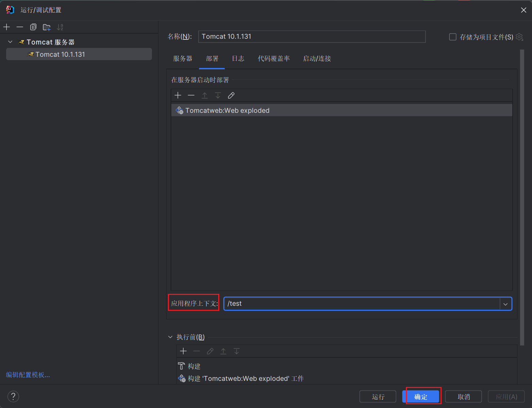Switch to the 服务器 tab
This screenshot has height=408, width=532.
click(x=183, y=59)
